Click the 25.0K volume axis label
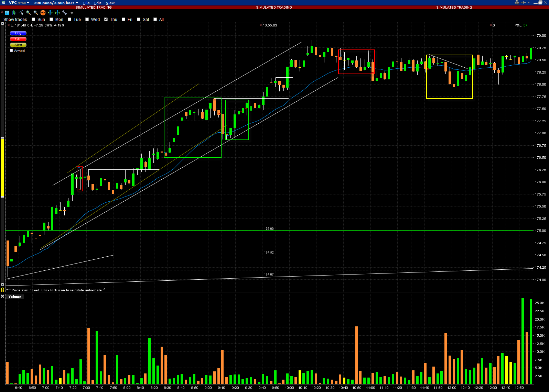This screenshot has height=392, width=549. point(540,303)
